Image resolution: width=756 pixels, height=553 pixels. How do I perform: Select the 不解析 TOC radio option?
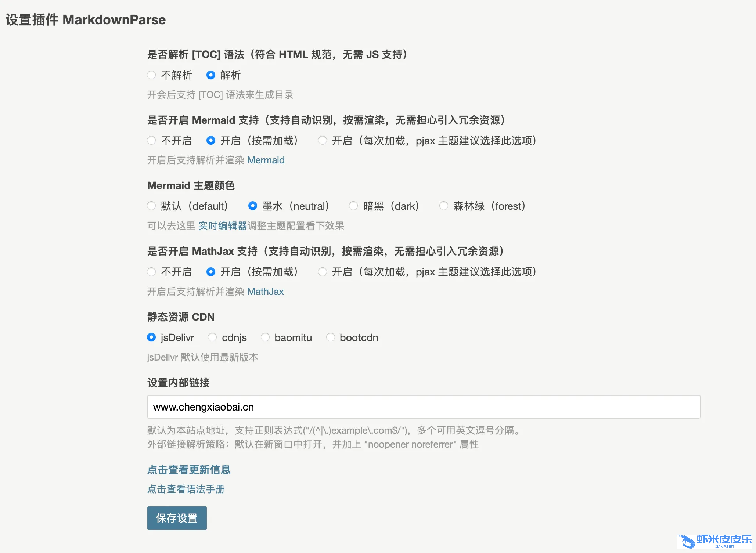coord(151,75)
